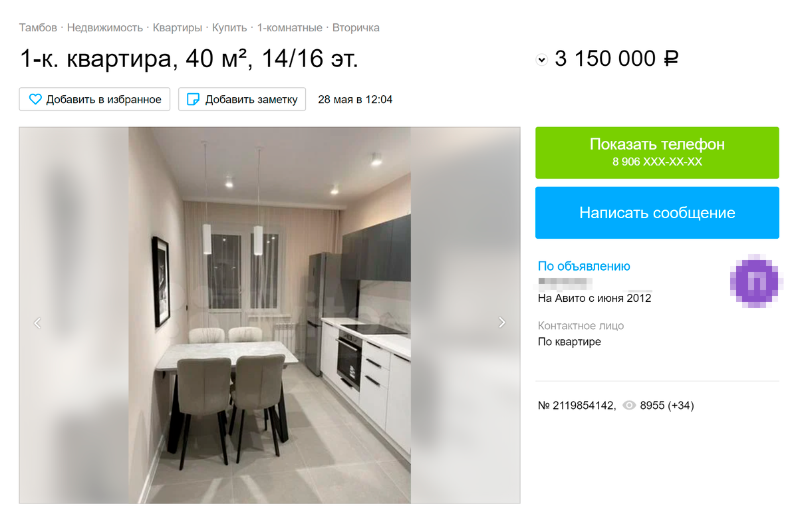
Task: Go to Купить breadcrumb
Action: [229, 28]
